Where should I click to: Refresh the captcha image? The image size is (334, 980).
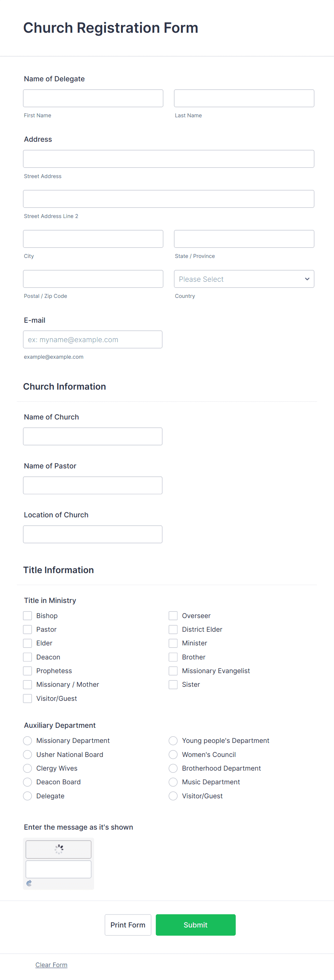(29, 883)
